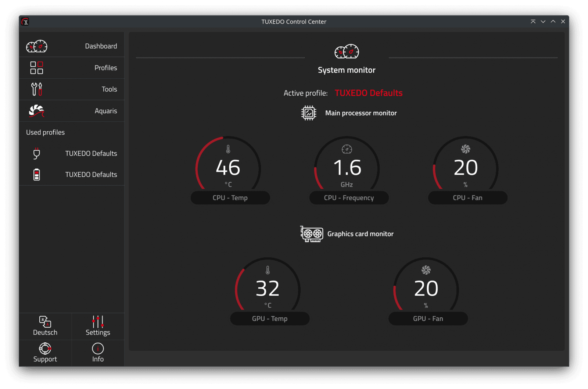Click the CPU fan icon
588x389 pixels.
(466, 149)
